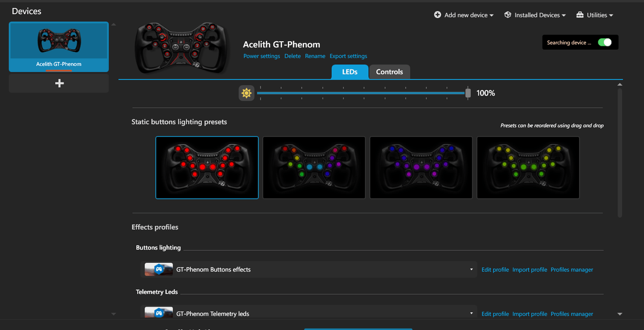Screen dimensions: 644x330
Task: Click Edit profile for Buttons lighting
Action: (x=495, y=270)
